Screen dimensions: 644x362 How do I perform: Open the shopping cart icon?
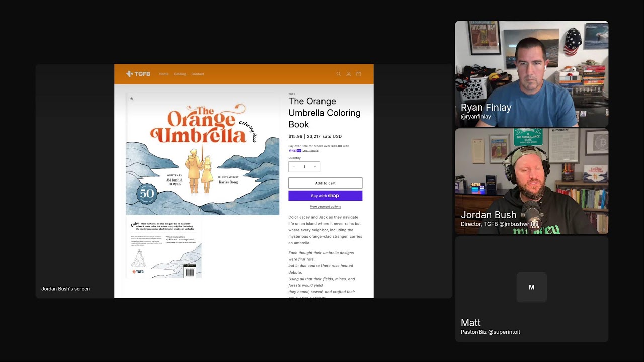pyautogui.click(x=358, y=74)
